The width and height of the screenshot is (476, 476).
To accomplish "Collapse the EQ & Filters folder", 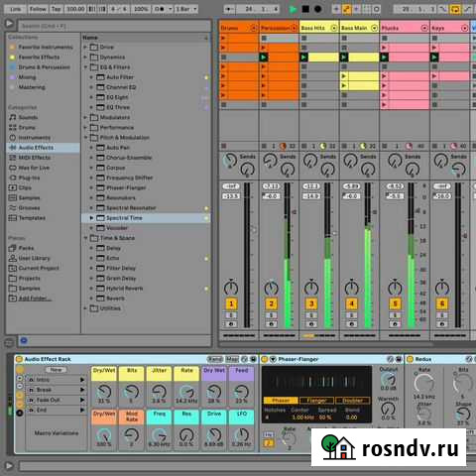I will point(85,67).
